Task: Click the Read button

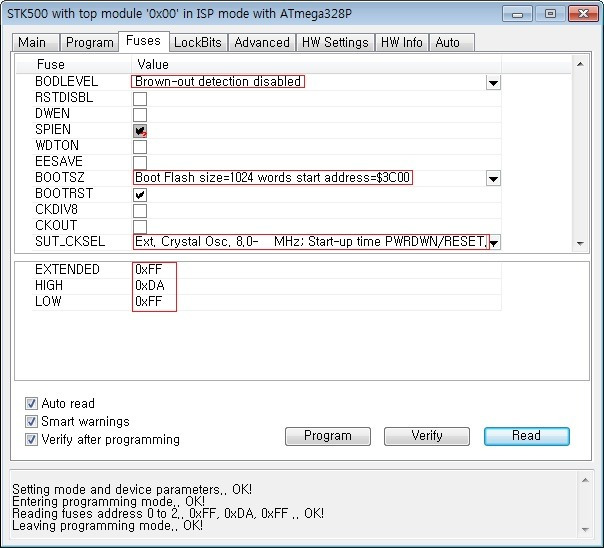Action: (x=527, y=436)
